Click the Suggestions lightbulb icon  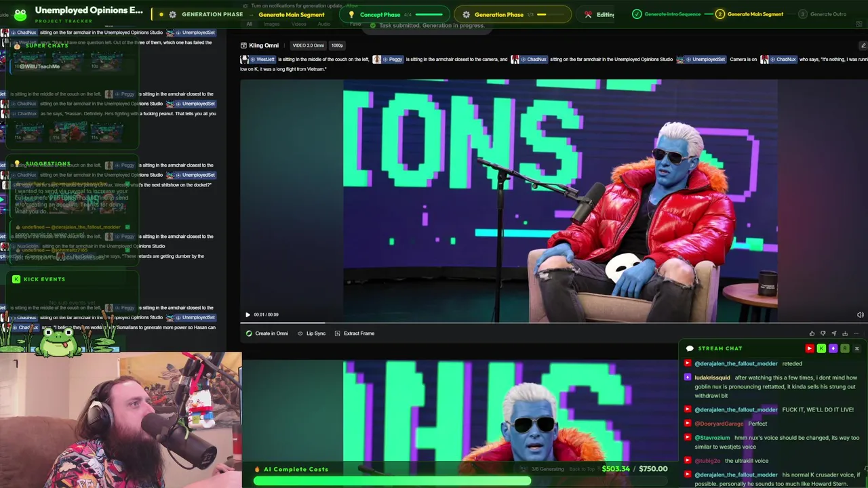[x=17, y=164]
